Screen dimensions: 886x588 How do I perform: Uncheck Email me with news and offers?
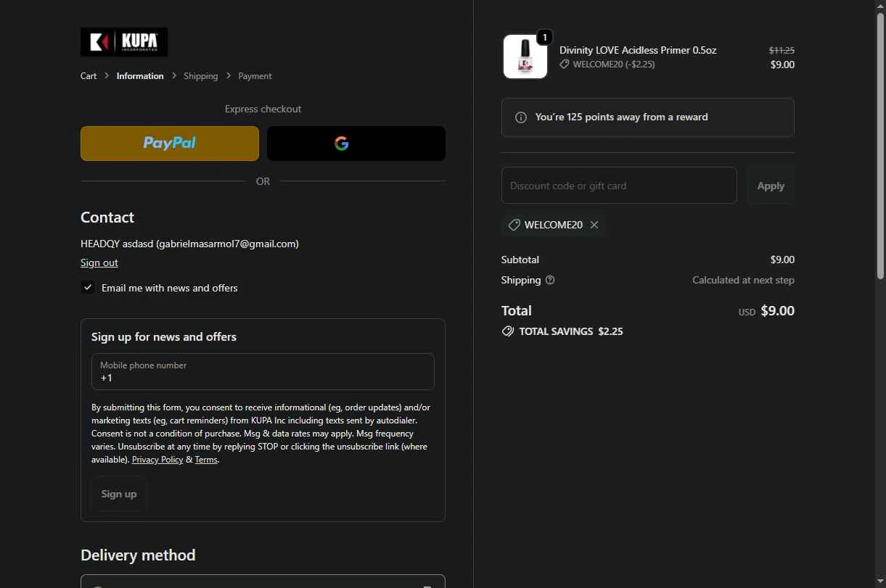click(x=88, y=288)
